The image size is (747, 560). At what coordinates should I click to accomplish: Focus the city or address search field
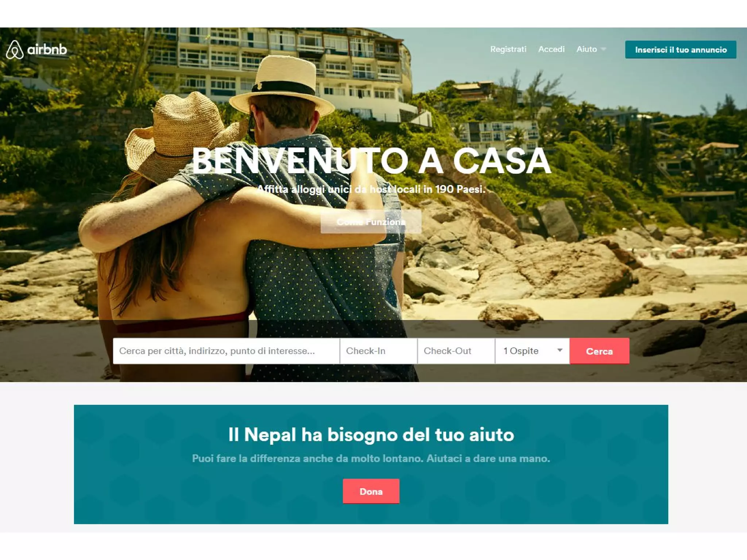pos(226,351)
